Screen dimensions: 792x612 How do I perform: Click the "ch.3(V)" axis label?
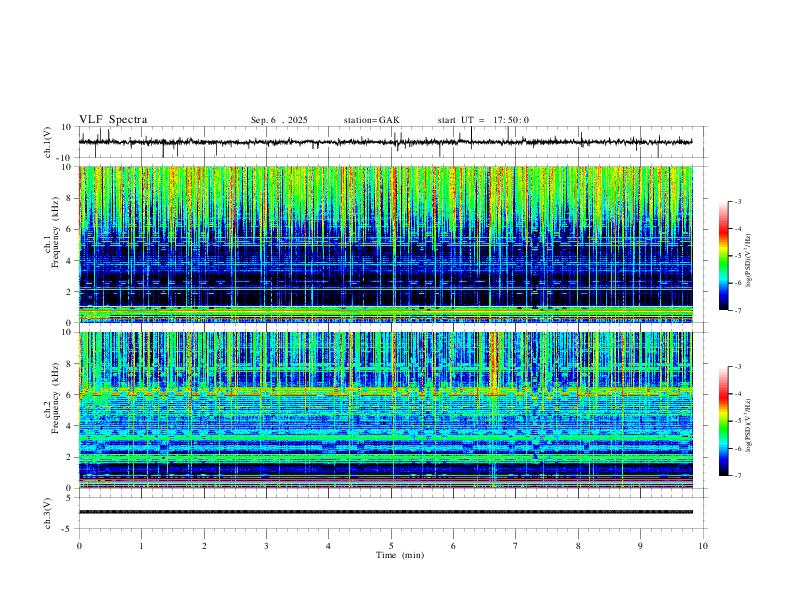coord(48,513)
